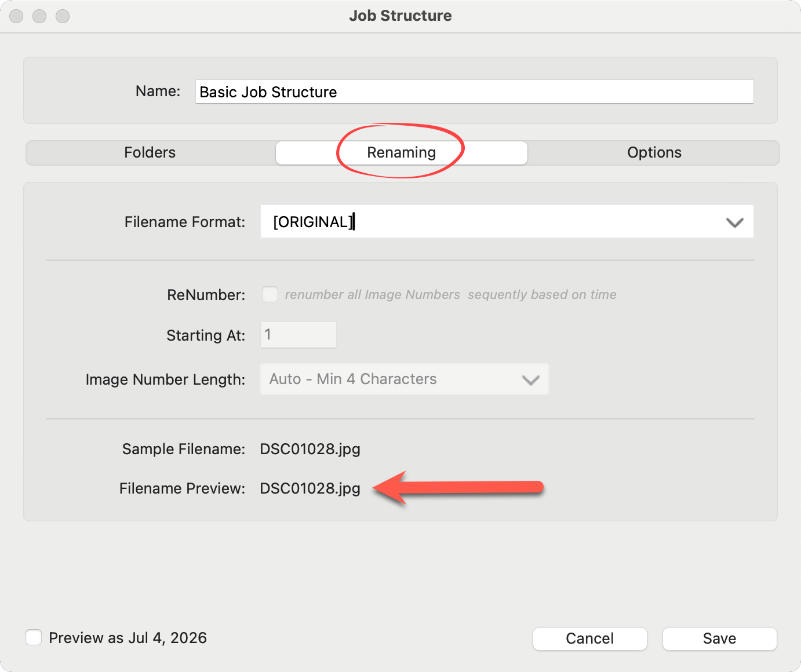Switch to the Folders tab
The image size is (801, 672).
click(x=150, y=153)
